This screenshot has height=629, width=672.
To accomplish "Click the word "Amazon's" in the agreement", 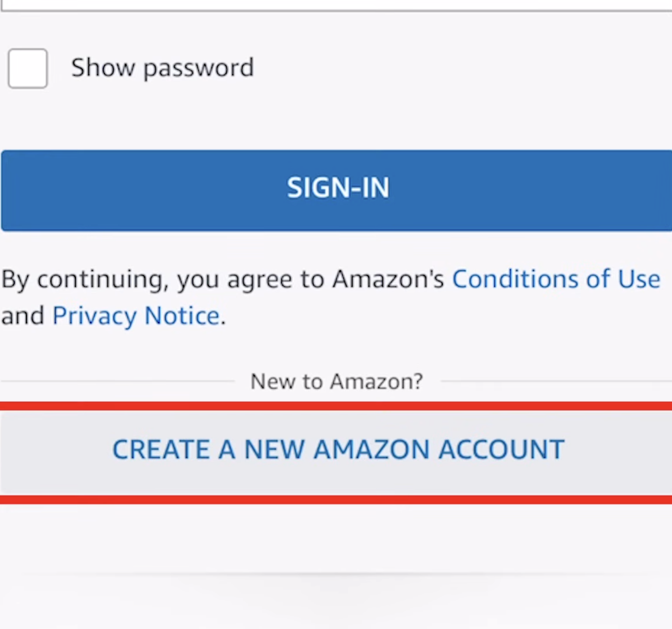I will pyautogui.click(x=388, y=279).
